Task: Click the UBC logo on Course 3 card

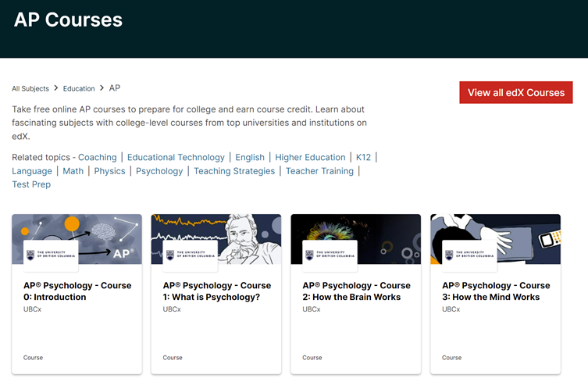Action: click(468, 254)
